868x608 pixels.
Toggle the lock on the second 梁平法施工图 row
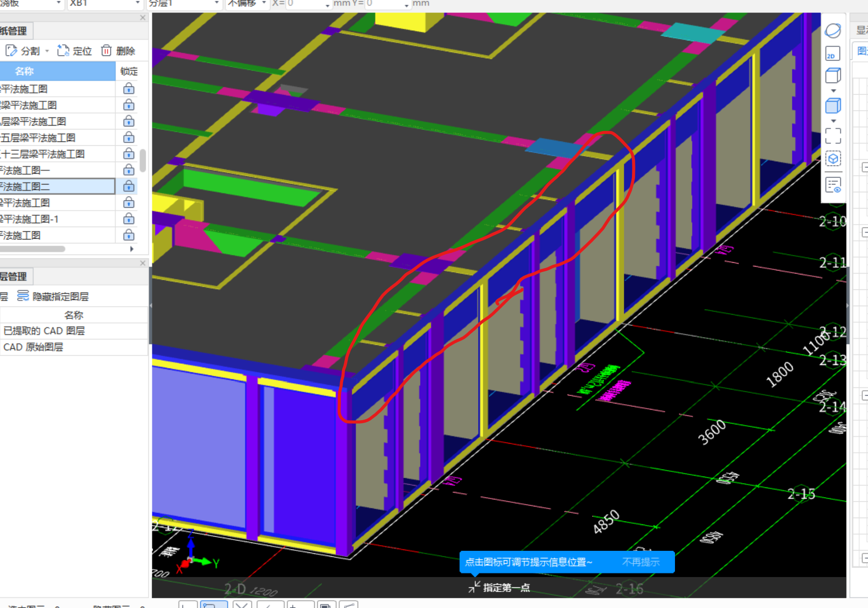[129, 203]
